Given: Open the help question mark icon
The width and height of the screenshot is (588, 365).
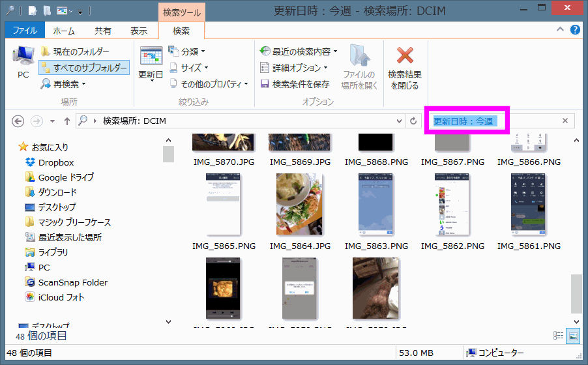Looking at the screenshot, I should (575, 30).
